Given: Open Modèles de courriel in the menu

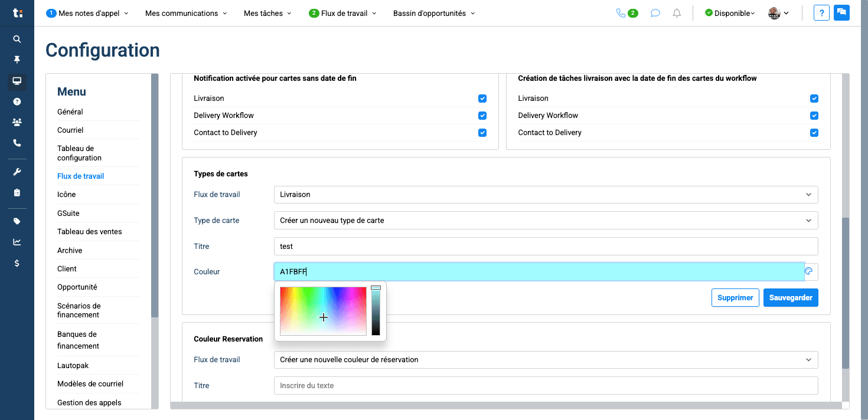Looking at the screenshot, I should 90,384.
